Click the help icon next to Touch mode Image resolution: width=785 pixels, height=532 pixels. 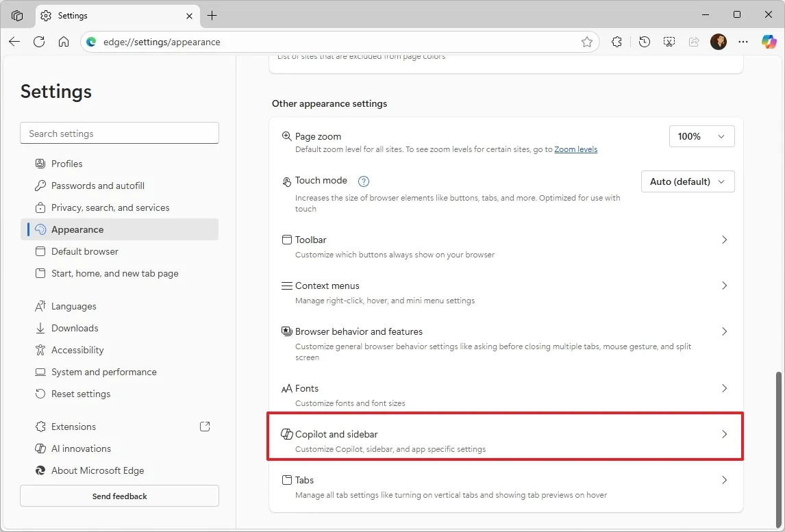click(x=364, y=181)
